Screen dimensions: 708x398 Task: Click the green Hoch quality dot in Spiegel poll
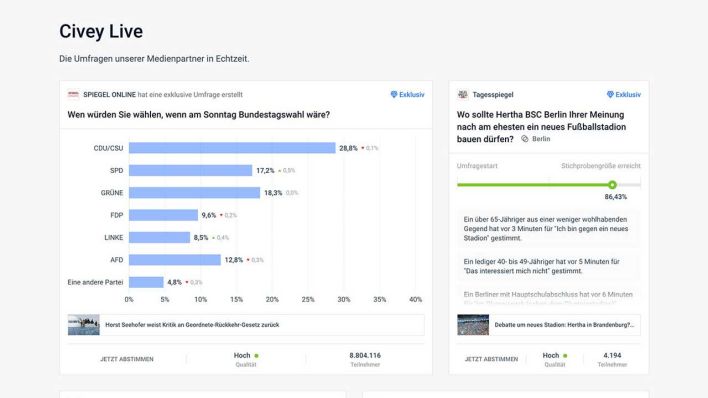coord(256,356)
